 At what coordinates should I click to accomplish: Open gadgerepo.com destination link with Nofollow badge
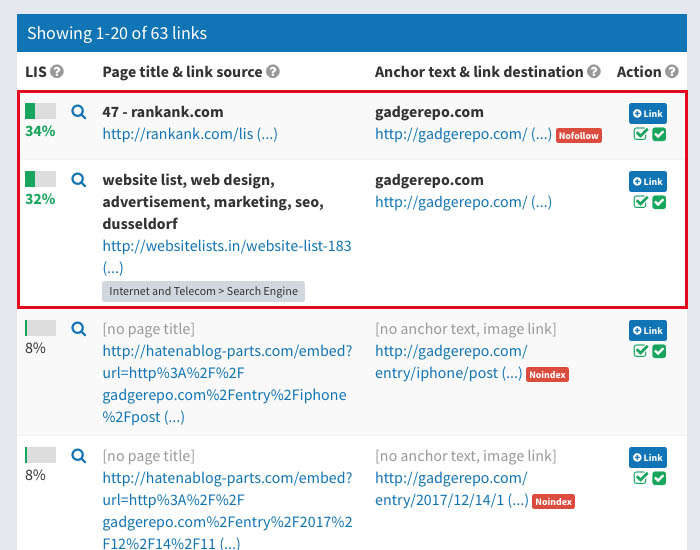pyautogui.click(x=463, y=134)
